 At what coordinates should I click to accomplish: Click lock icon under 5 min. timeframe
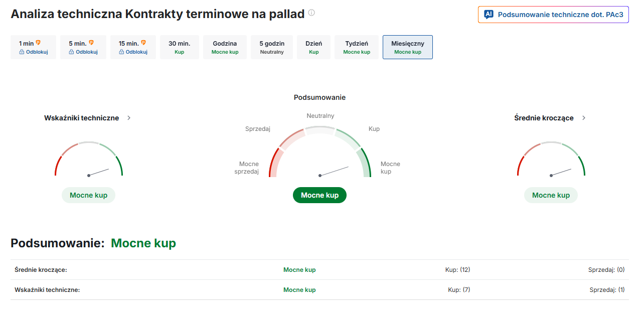[x=72, y=52]
